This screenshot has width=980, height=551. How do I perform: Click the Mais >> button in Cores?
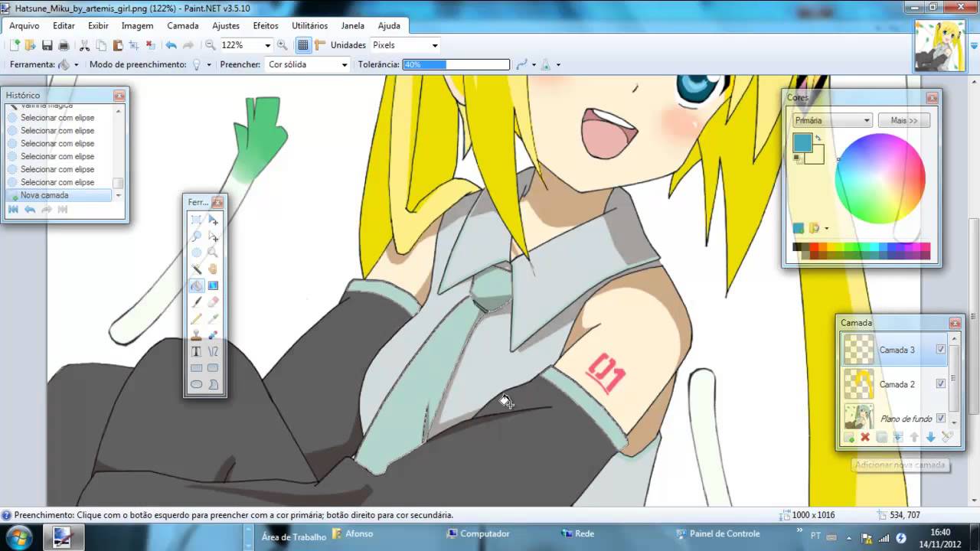click(x=904, y=120)
